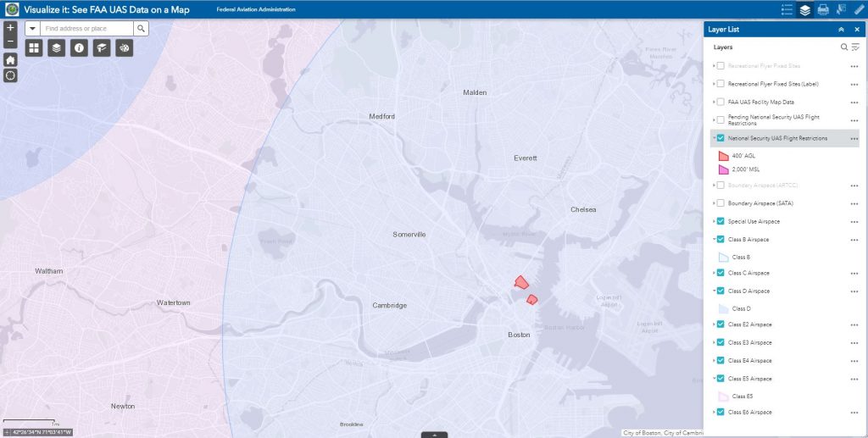Image resolution: width=868 pixels, height=438 pixels.
Task: Uncheck Class E2 Airspace layer
Action: click(721, 324)
